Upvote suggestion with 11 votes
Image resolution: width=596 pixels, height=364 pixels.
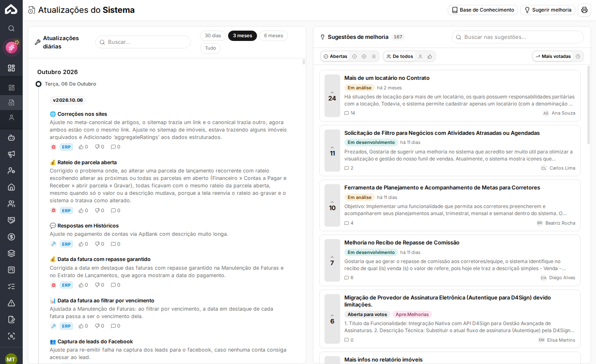click(332, 151)
